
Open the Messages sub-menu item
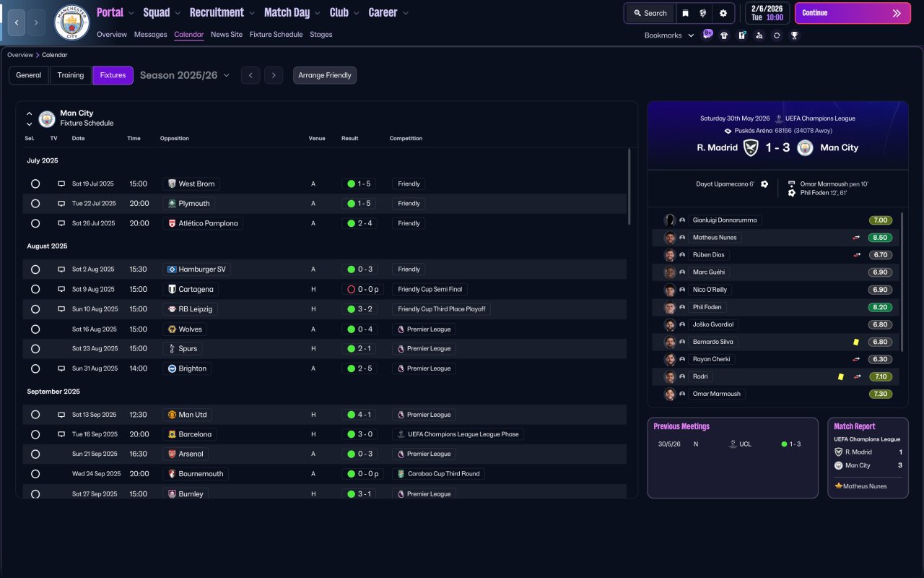pos(150,35)
